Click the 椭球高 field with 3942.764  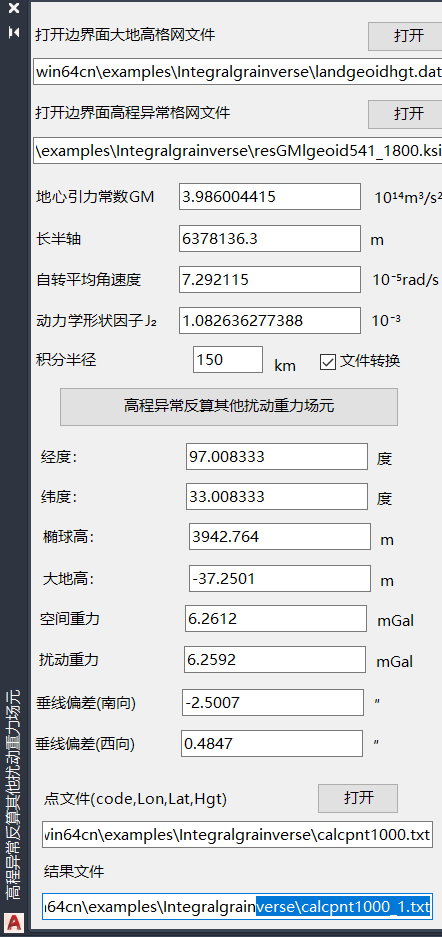pos(280,537)
